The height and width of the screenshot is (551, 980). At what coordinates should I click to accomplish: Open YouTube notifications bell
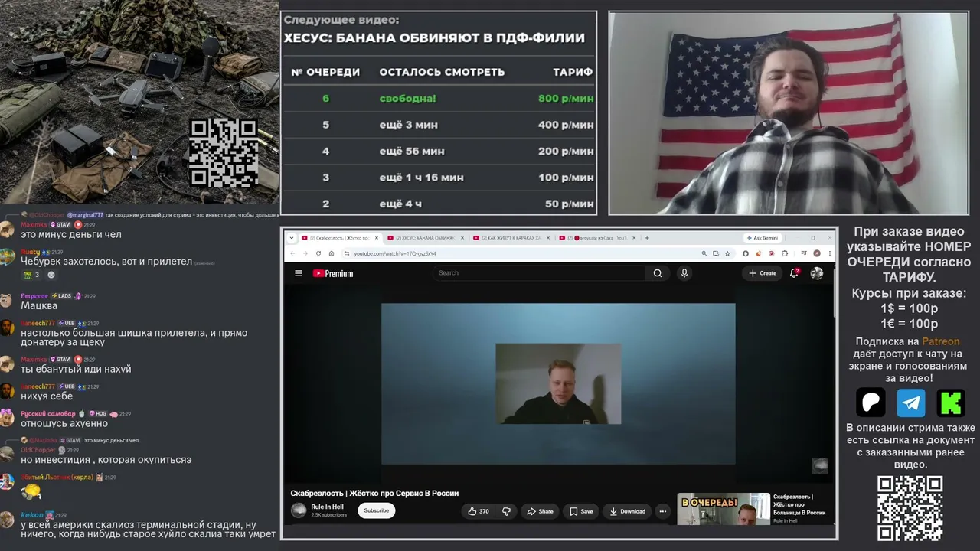tap(795, 273)
